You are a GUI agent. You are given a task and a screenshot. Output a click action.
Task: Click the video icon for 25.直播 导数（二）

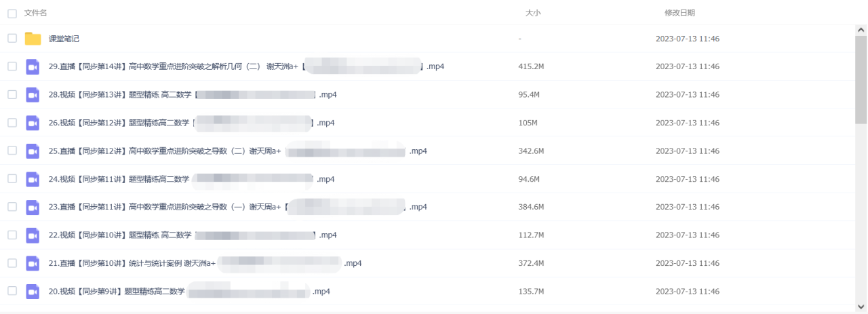(33, 151)
